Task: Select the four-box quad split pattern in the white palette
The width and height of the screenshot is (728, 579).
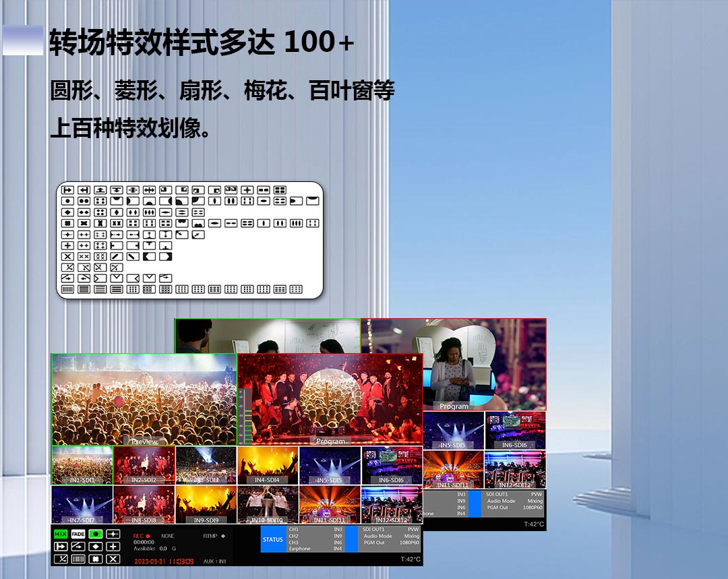Action: click(x=280, y=190)
